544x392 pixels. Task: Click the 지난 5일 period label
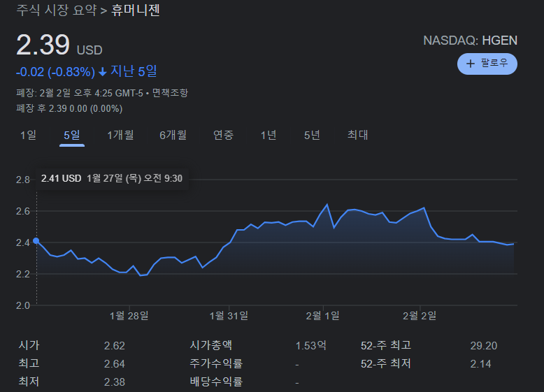134,71
